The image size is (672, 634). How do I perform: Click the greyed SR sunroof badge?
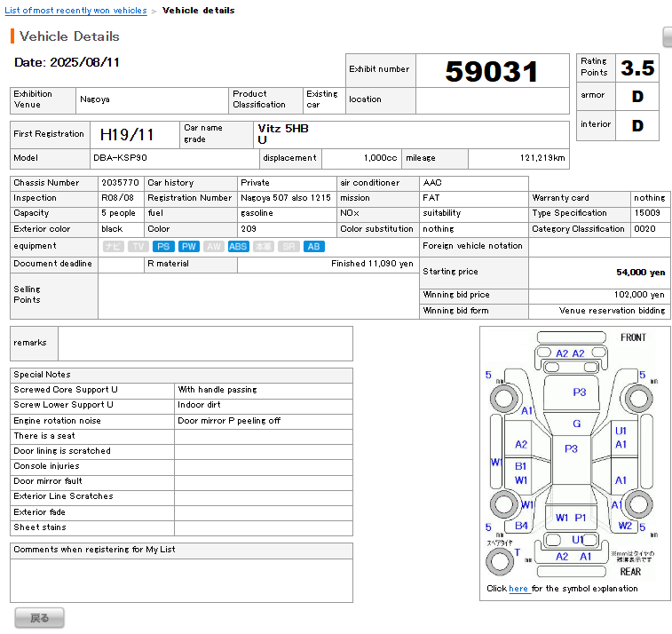(x=289, y=247)
